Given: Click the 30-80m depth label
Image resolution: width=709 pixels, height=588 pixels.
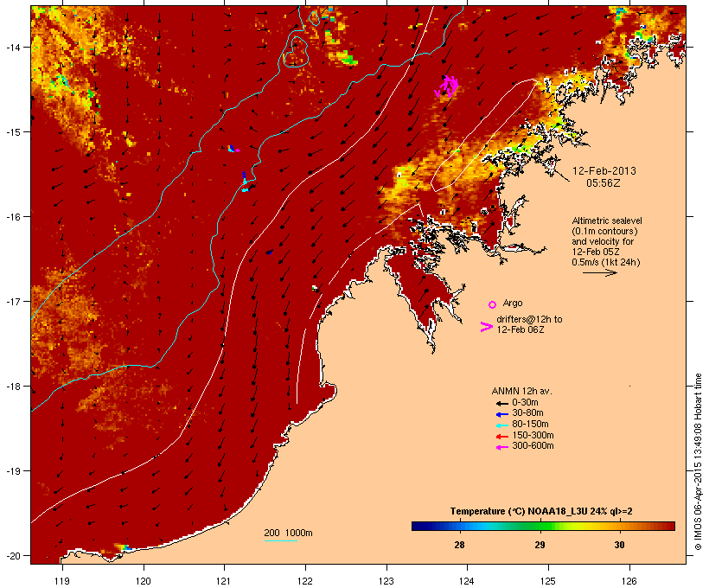Looking at the screenshot, I should coord(527,413).
